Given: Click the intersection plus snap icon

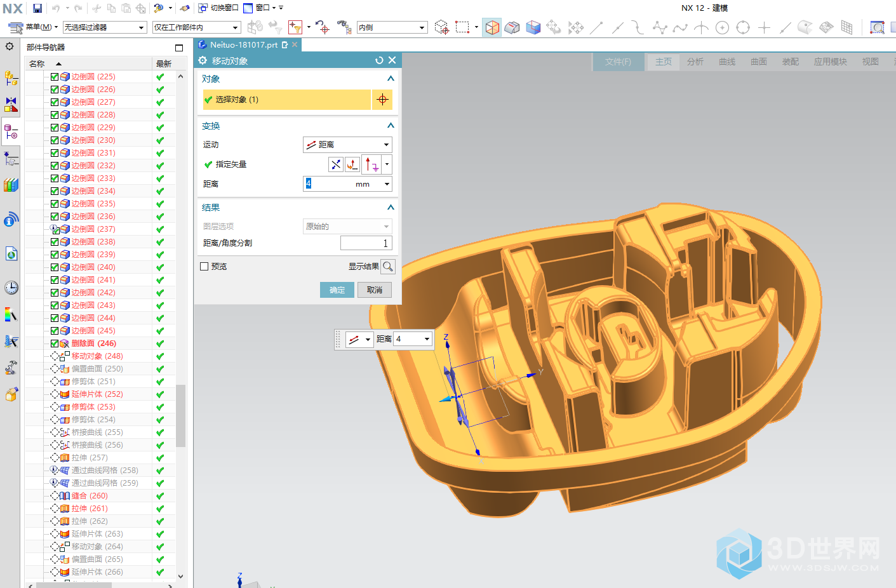Looking at the screenshot, I should 764,27.
